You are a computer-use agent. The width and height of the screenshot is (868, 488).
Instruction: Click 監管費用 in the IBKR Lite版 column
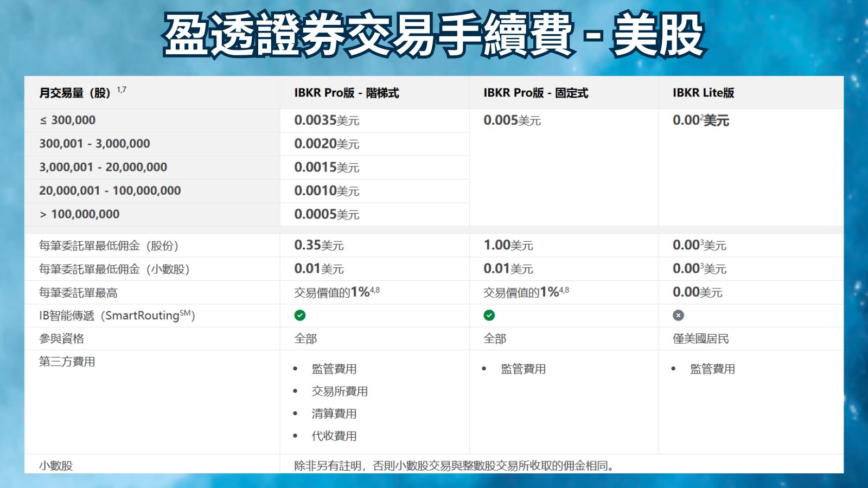pyautogui.click(x=712, y=369)
